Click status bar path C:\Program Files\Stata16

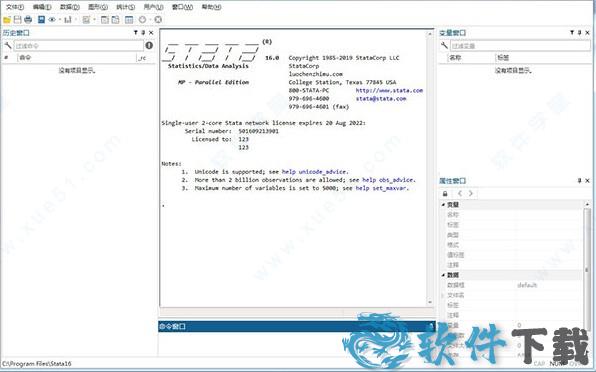(37, 364)
